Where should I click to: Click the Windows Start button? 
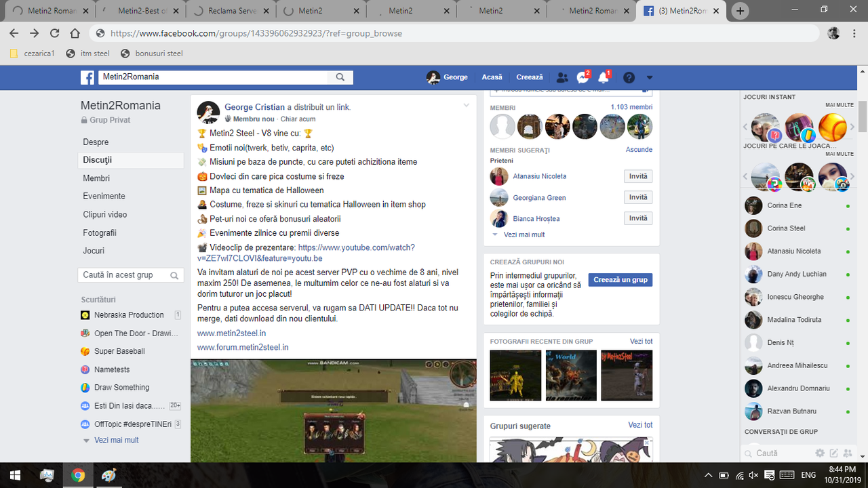coord(15,475)
